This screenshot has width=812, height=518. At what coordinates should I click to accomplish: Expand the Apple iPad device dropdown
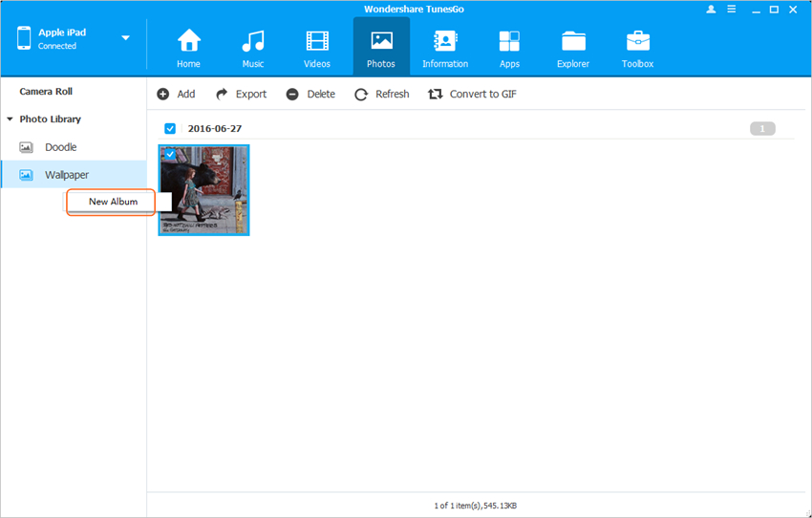[125, 38]
